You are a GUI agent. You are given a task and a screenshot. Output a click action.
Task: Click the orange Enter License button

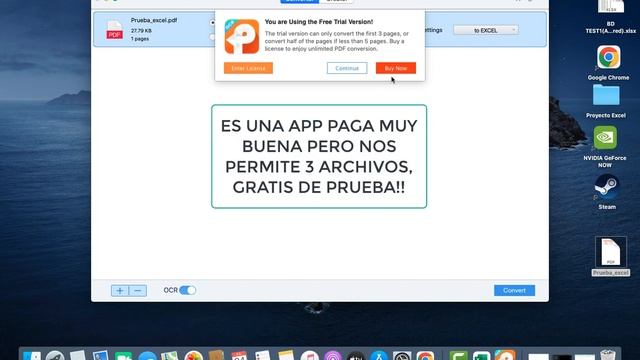[248, 68]
